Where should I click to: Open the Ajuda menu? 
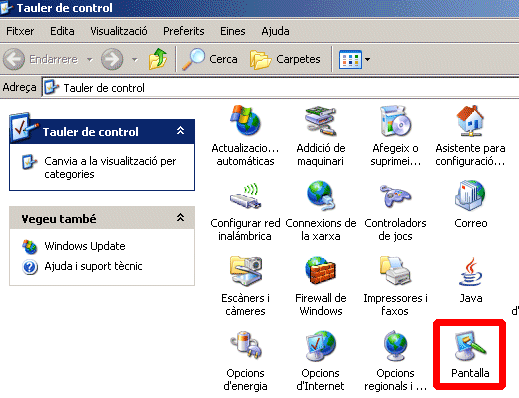click(x=275, y=31)
